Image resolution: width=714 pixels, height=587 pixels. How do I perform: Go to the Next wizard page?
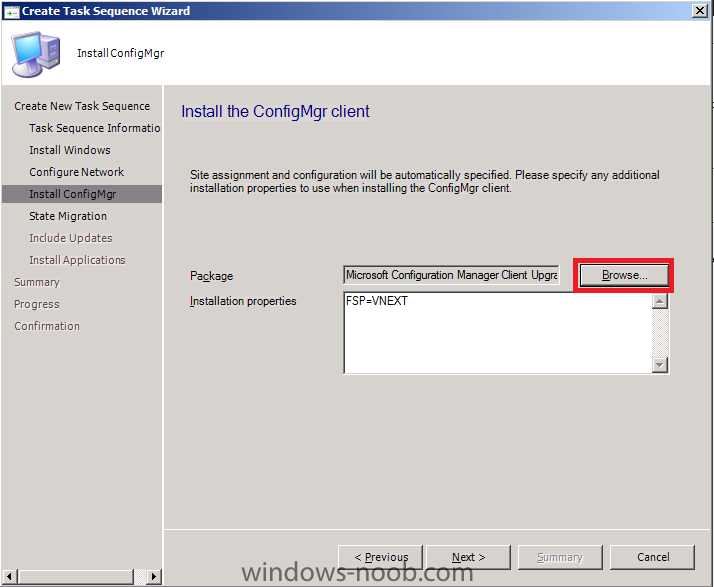468,557
